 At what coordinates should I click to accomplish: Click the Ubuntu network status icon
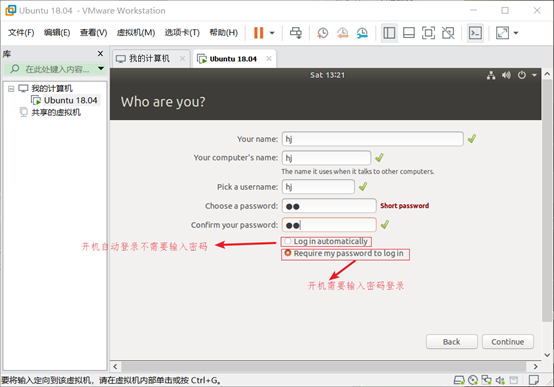coord(491,75)
